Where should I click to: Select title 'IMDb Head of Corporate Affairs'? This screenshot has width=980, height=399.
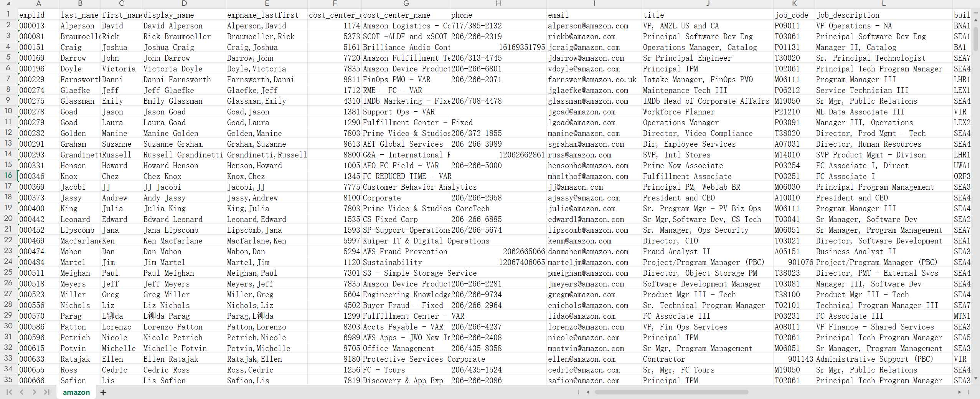pyautogui.click(x=708, y=101)
